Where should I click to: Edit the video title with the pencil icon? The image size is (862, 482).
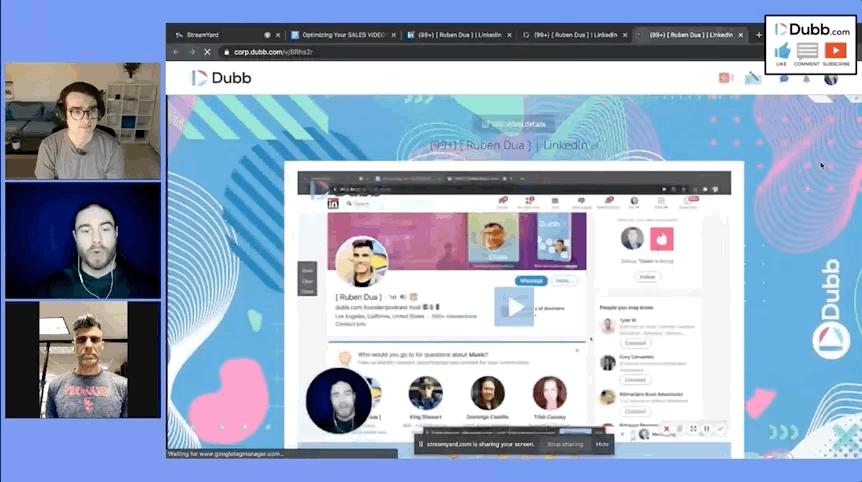pos(593,146)
